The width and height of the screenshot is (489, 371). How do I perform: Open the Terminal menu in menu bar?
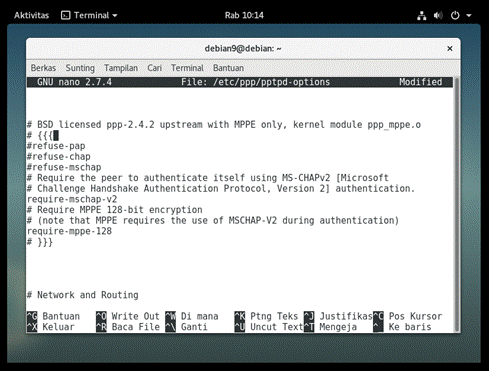(187, 68)
